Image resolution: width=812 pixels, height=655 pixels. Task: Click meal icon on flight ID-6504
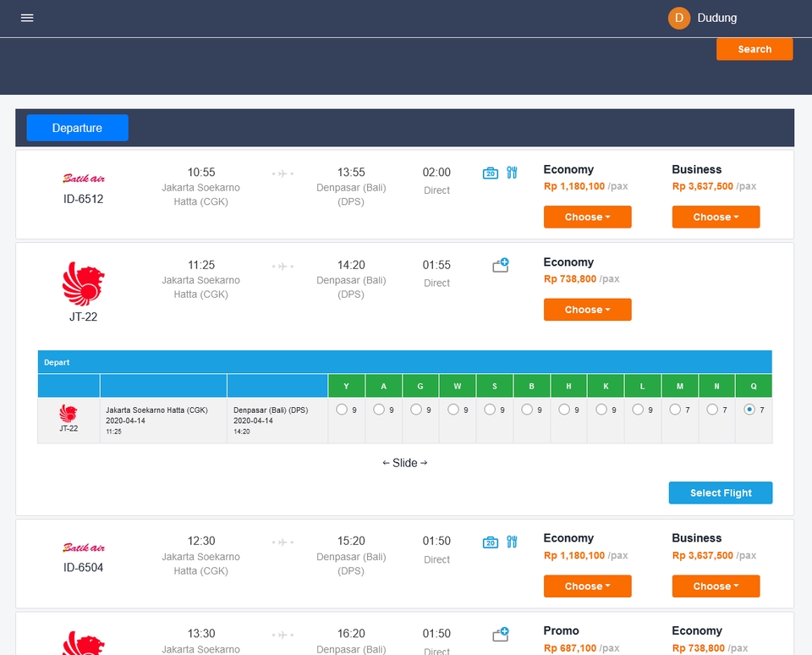(x=512, y=542)
